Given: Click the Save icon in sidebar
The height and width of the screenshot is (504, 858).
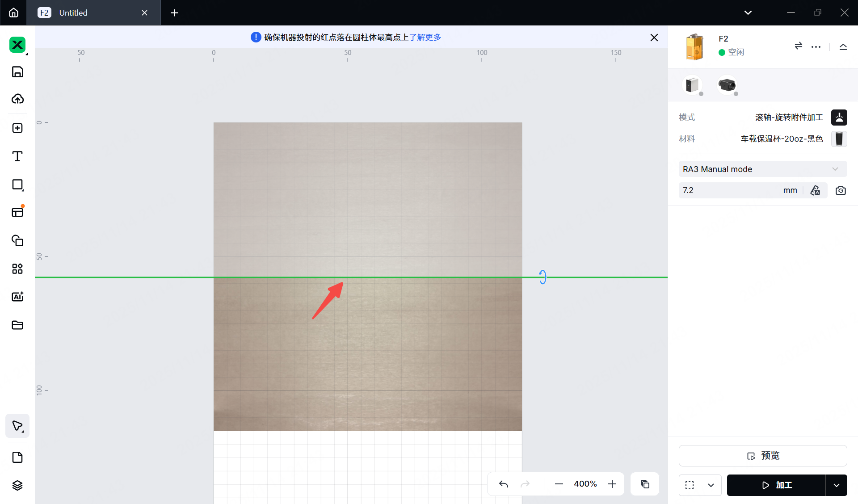Looking at the screenshot, I should tap(17, 72).
